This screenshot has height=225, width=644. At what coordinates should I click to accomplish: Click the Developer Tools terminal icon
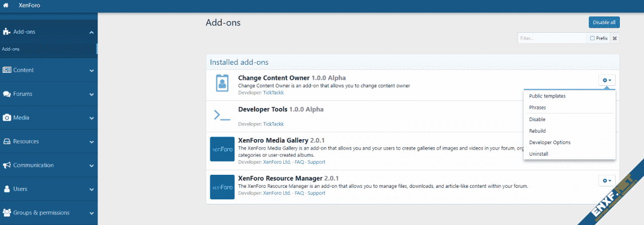pyautogui.click(x=222, y=115)
